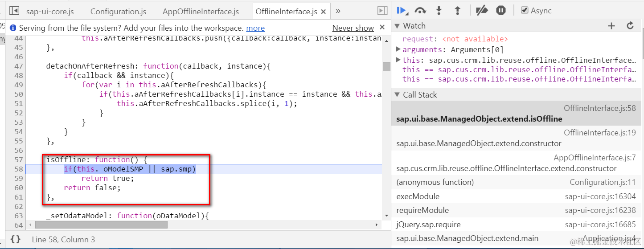Viewport: 644px width, 249px height.
Task: Deactivate breakpoints icon
Action: click(x=482, y=10)
